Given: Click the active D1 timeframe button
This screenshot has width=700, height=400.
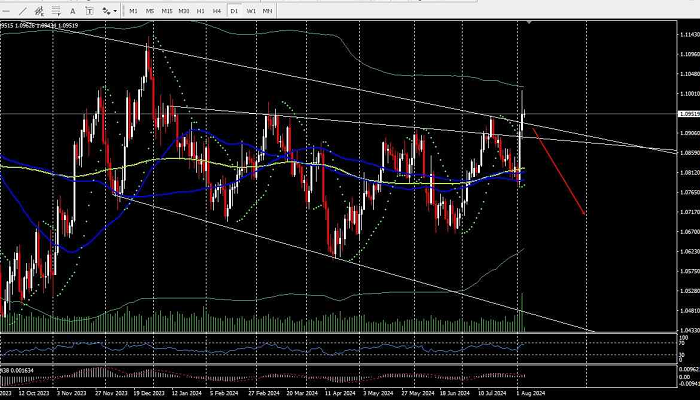Looking at the screenshot, I should [x=233, y=10].
